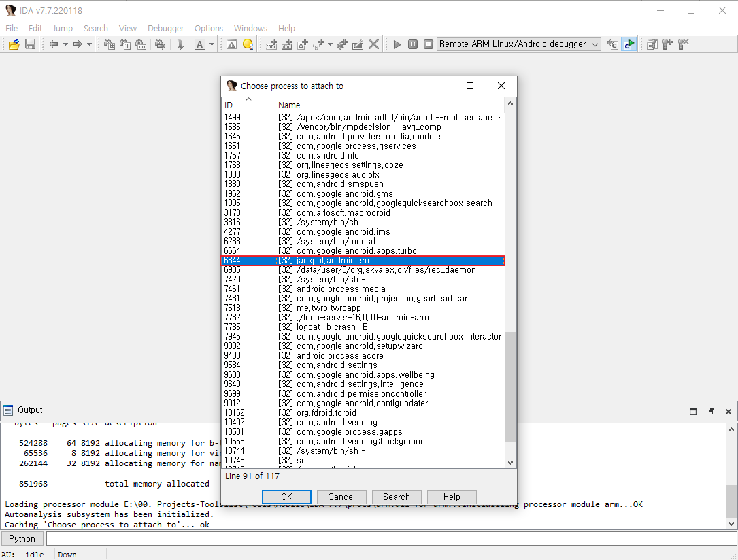
Task: Click the search immediate value binoculars icon
Action: point(110,44)
